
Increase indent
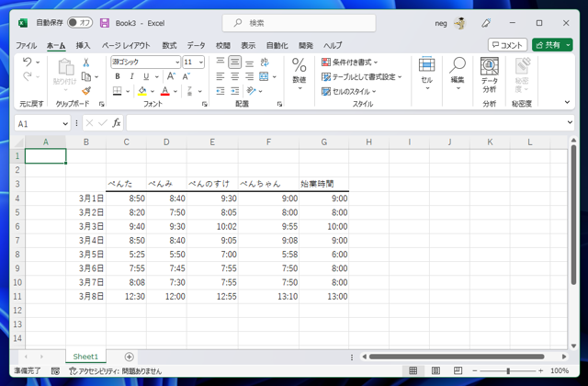coord(235,91)
